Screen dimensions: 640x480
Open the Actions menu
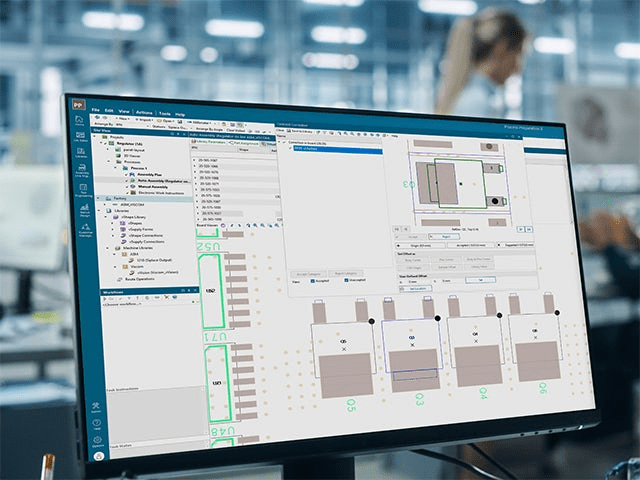click(x=143, y=111)
